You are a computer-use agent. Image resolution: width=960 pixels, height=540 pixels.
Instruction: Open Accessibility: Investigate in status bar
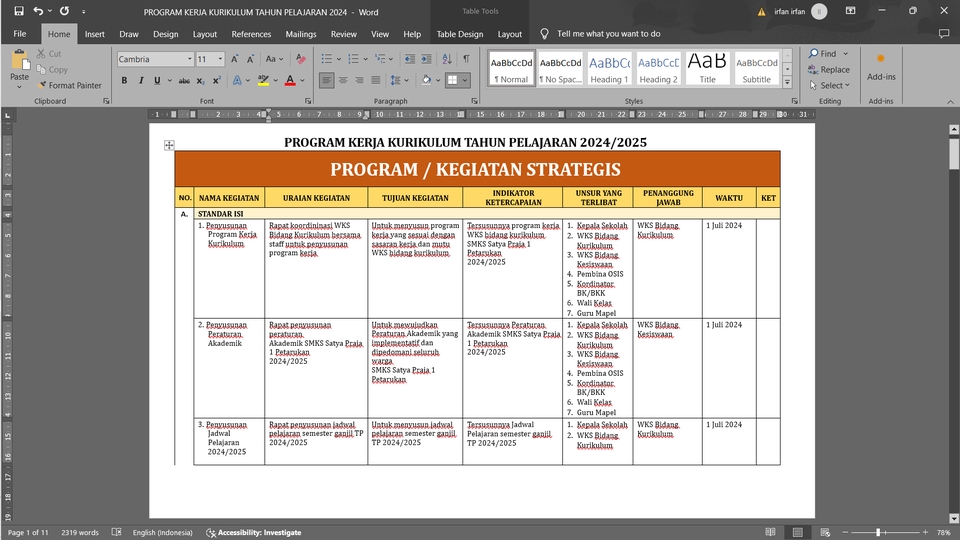click(x=253, y=533)
